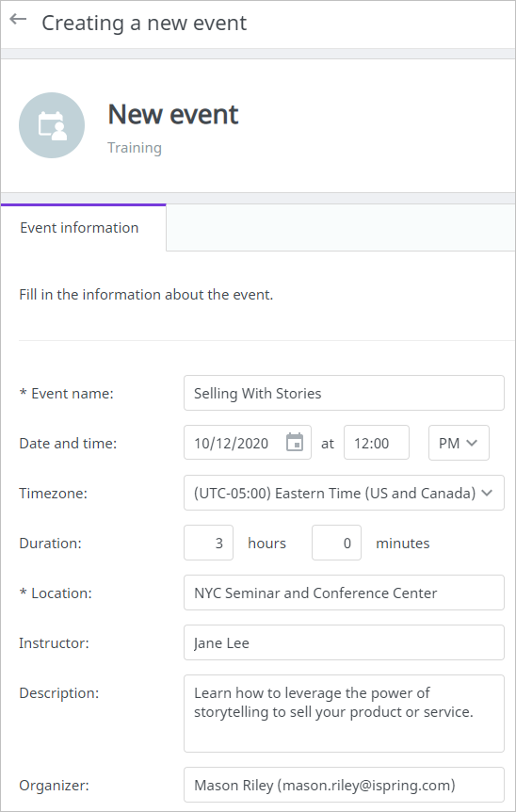This screenshot has width=516, height=812.
Task: Click the Location input field
Action: 344,593
